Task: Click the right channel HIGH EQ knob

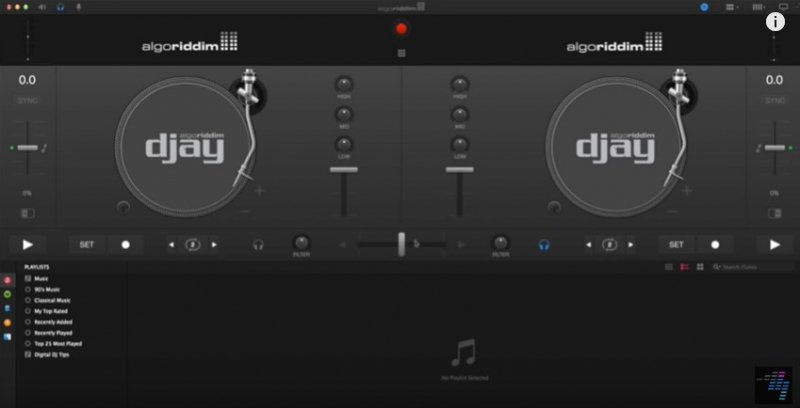Action: coord(460,84)
